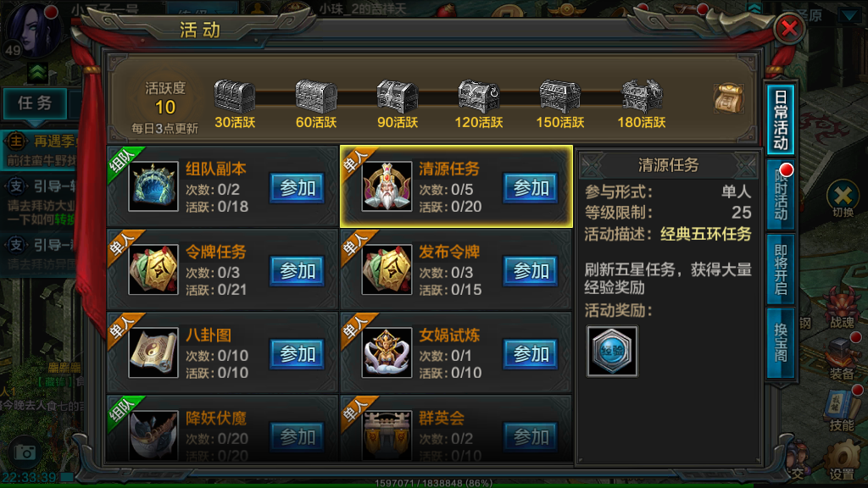Switch to the 日常活动 tab

[x=781, y=119]
